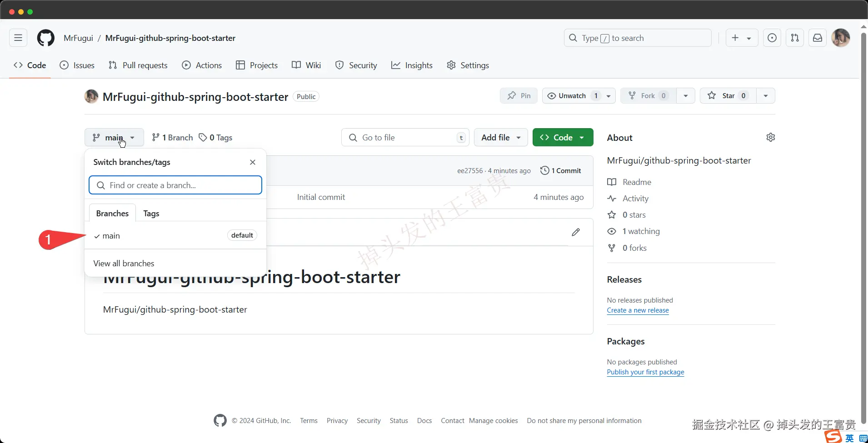
Task: Expand the Unwatch notification options arrow
Action: click(x=609, y=96)
